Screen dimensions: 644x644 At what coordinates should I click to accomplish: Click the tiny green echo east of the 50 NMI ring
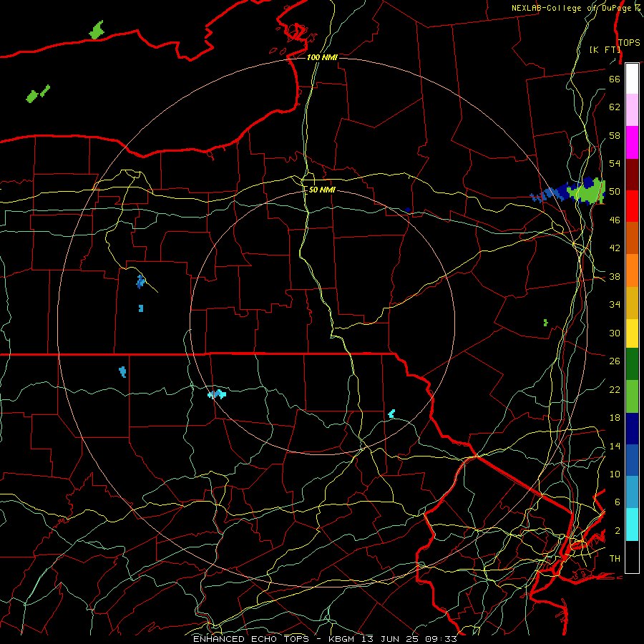click(x=545, y=323)
